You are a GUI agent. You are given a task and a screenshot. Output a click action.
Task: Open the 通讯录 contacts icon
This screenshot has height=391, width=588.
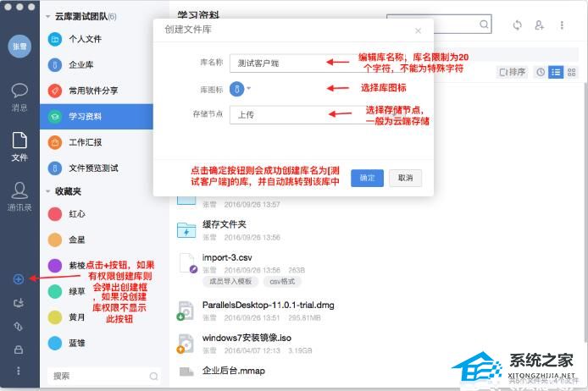click(19, 196)
